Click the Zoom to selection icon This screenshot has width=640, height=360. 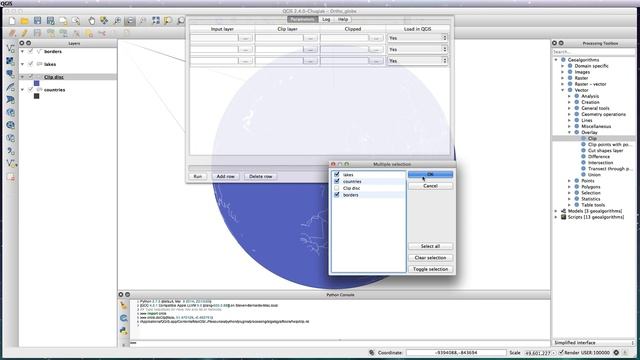point(168,20)
